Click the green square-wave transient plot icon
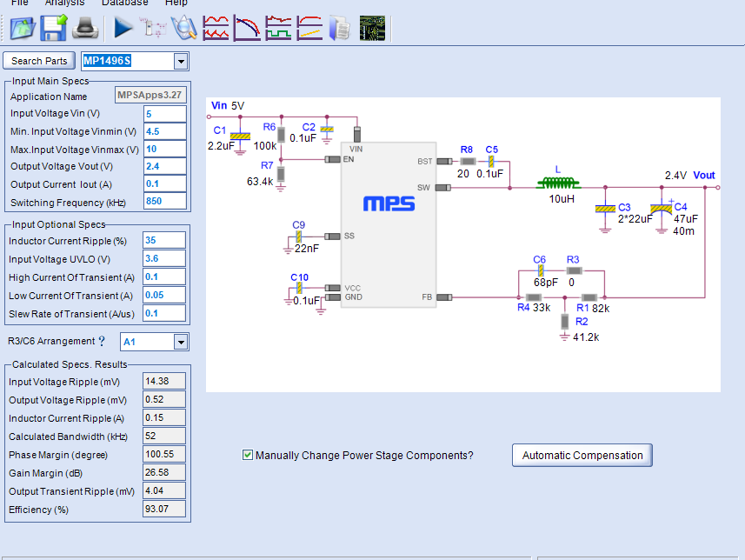Image resolution: width=745 pixels, height=560 pixels. coord(279,28)
